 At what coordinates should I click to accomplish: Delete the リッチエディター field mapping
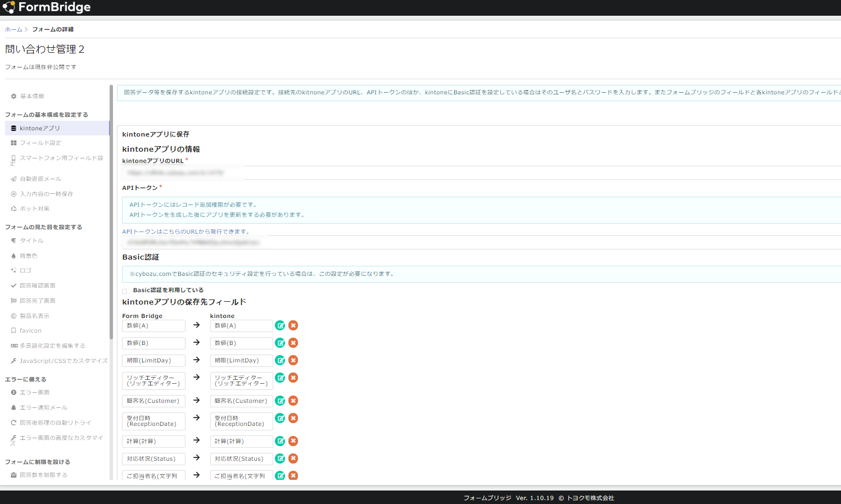click(293, 378)
